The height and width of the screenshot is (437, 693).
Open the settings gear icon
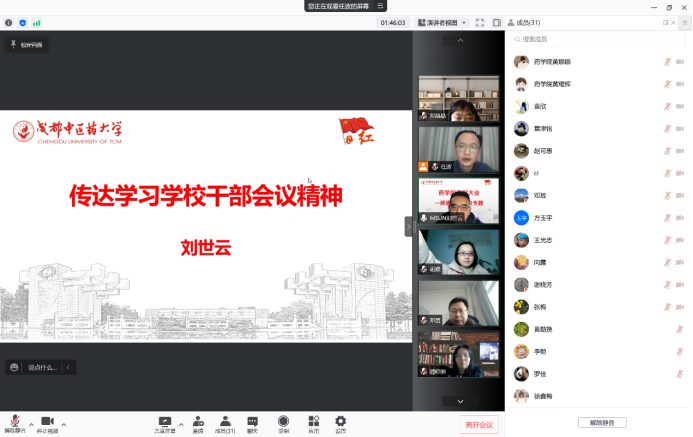340,424
